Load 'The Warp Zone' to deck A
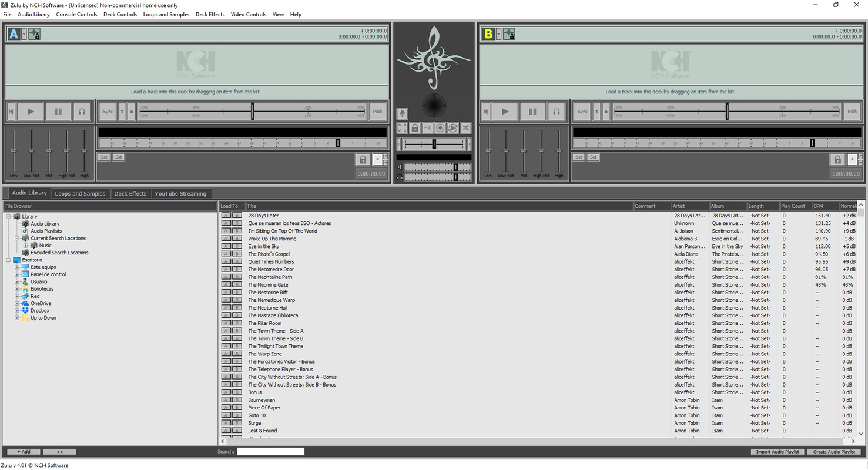The height and width of the screenshot is (470, 868). click(226, 354)
